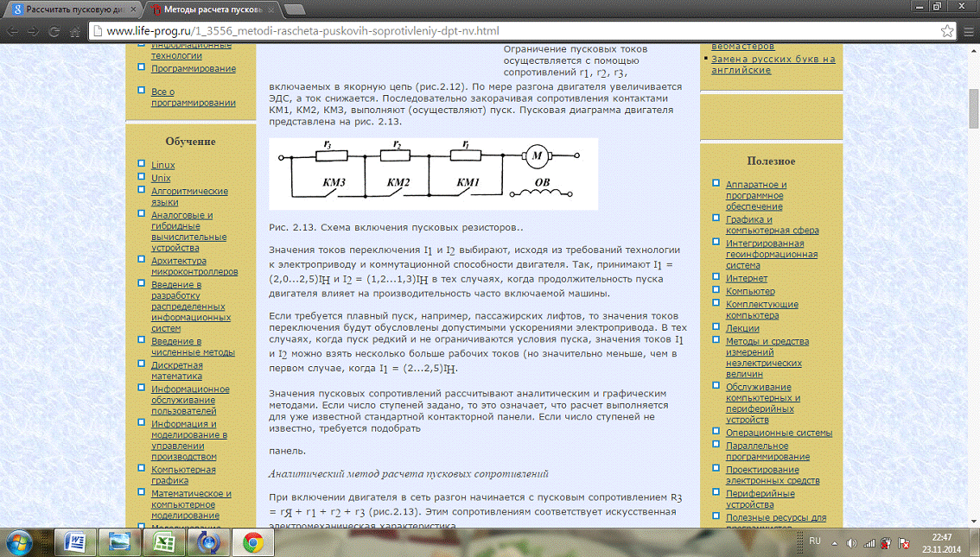Open a new tab with the new-tab button
Viewport: 980px width, 557px height.
(296, 9)
